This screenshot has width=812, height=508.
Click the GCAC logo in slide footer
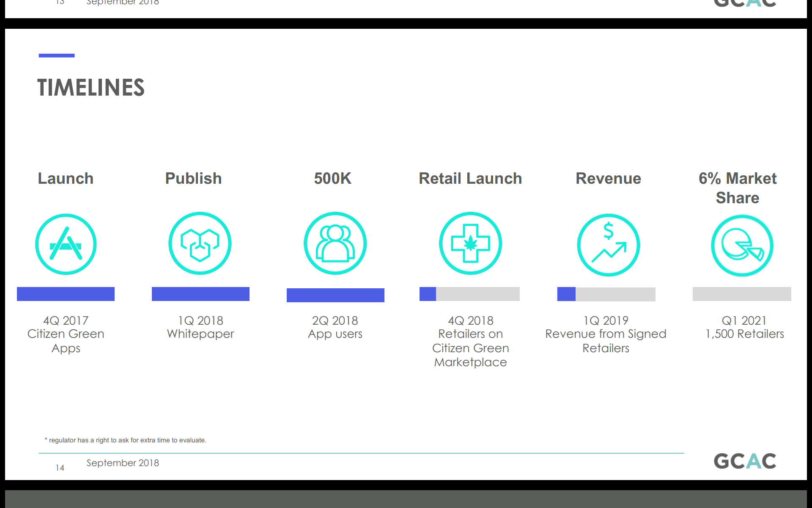point(745,461)
